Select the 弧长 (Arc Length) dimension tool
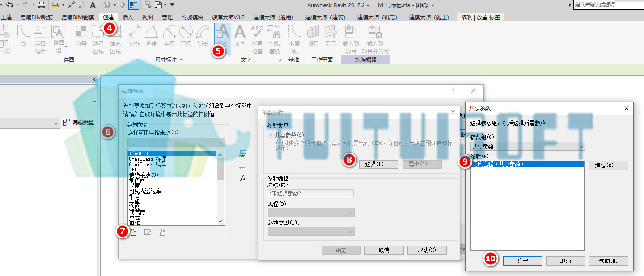This screenshot has height=276, width=644. [203, 36]
